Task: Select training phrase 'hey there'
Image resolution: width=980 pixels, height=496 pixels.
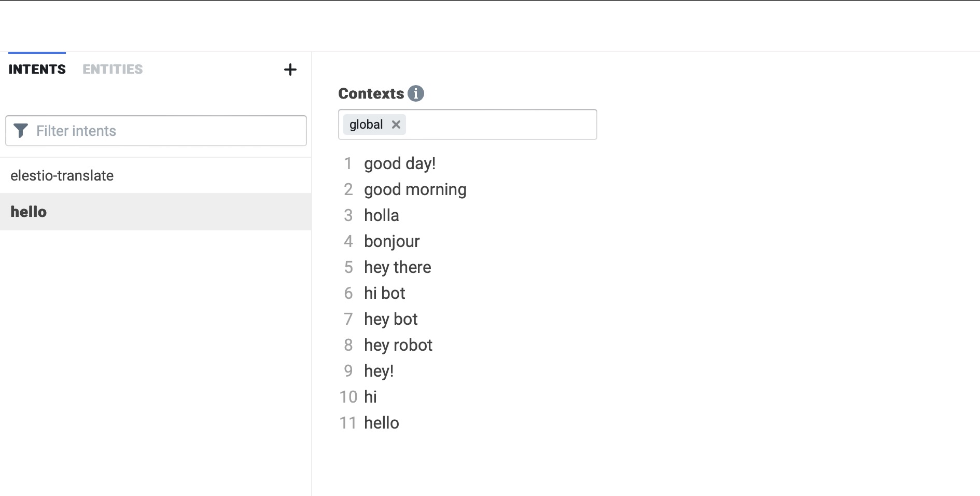Action: coord(397,267)
